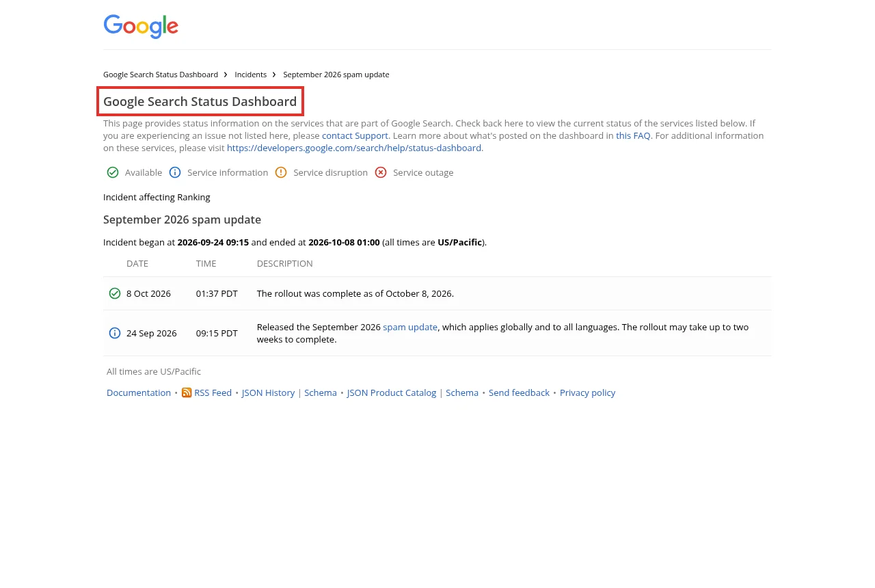Open the JSON History link
The height and width of the screenshot is (588, 875).
(268, 392)
